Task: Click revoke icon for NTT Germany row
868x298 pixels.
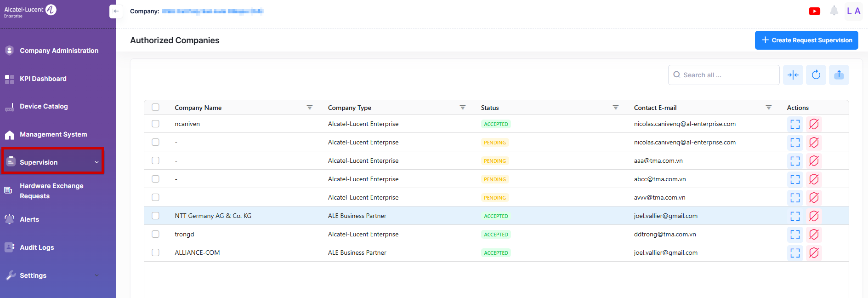Action: coord(814,216)
